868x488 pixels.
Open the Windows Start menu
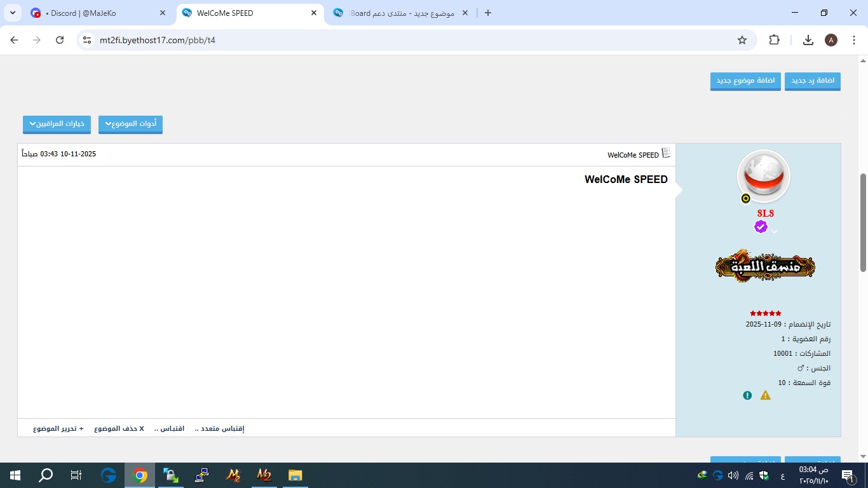tap(15, 475)
